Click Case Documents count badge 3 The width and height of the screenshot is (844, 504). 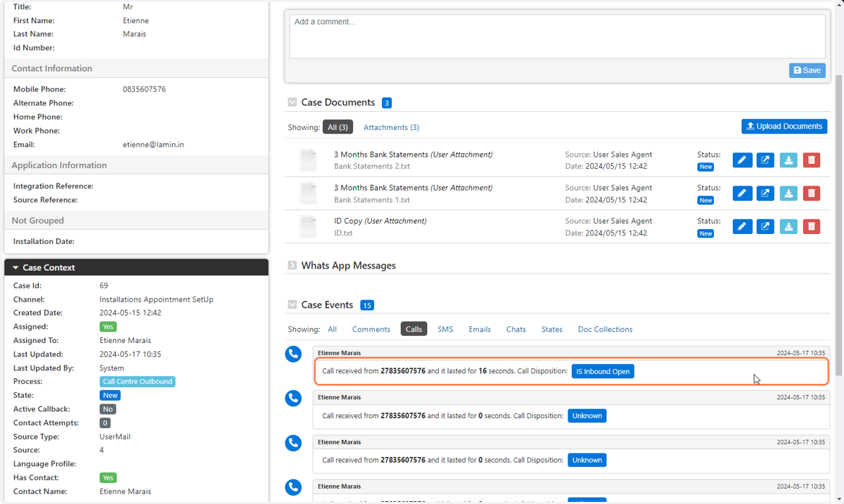click(387, 103)
